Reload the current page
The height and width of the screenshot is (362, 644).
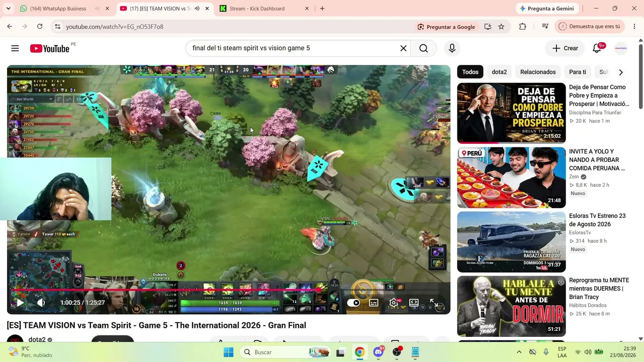point(40,27)
